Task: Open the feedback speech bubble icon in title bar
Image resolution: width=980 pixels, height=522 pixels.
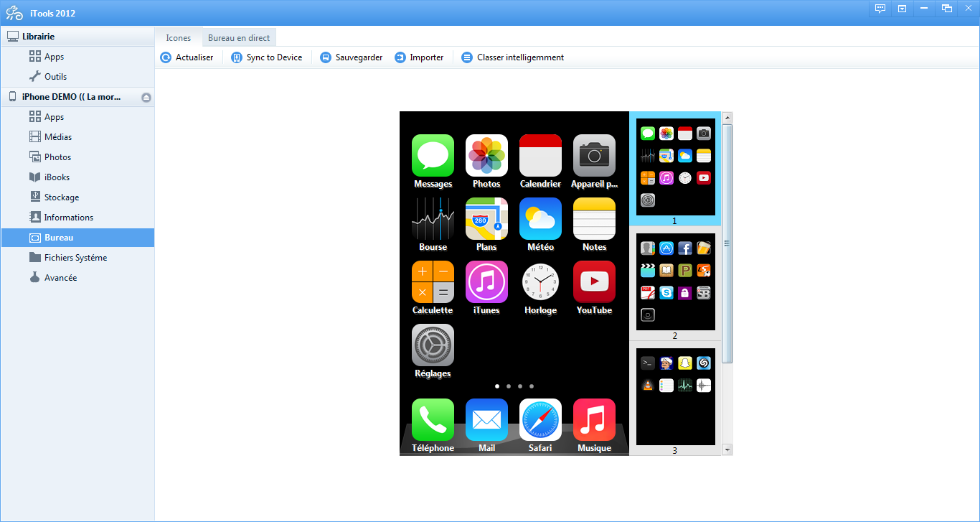Action: 880,9
